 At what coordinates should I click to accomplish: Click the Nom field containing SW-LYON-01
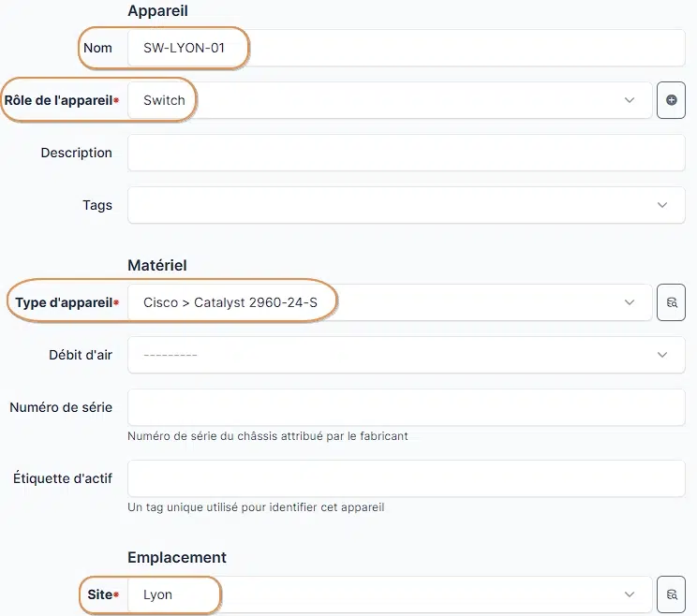(x=407, y=48)
